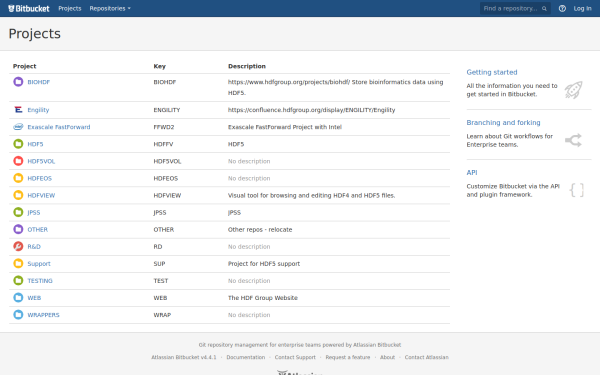Click the HDFVIEW orange project icon
This screenshot has width=600, height=375.
click(18, 195)
